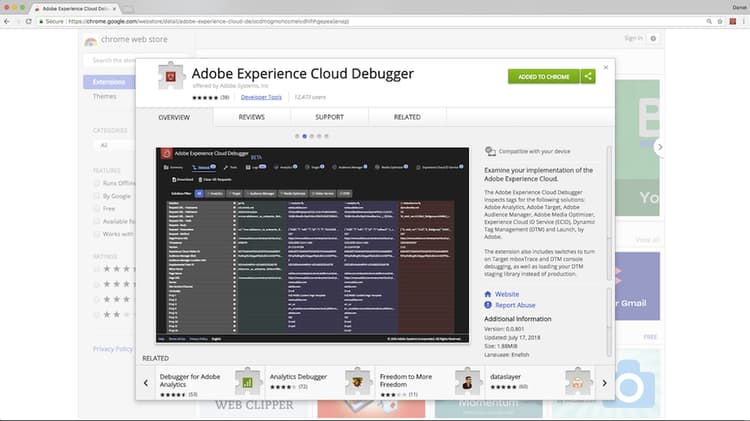Viewport: 750px width, 421px height.
Task: Switch to the Reviews tab
Action: pyautogui.click(x=252, y=117)
